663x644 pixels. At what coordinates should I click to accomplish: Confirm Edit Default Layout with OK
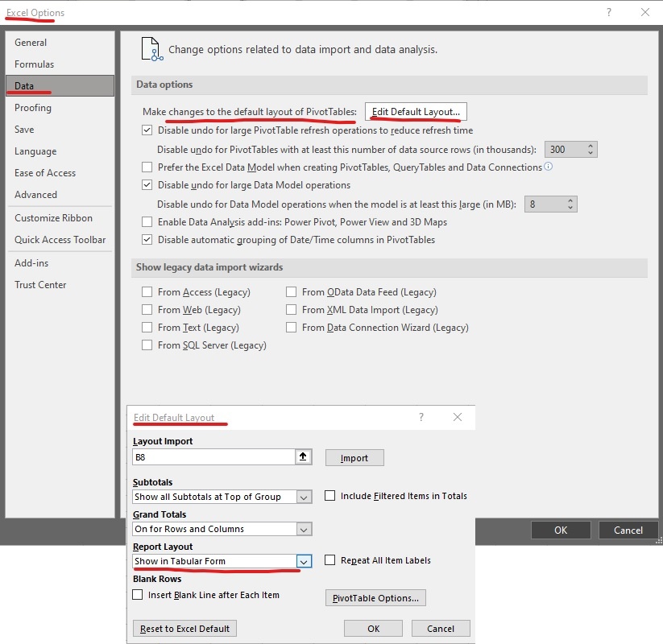tap(373, 629)
